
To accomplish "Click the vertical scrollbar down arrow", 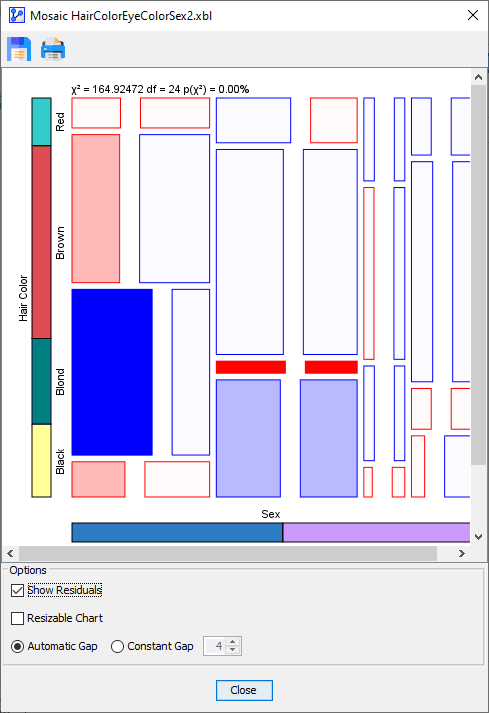I will (478, 537).
